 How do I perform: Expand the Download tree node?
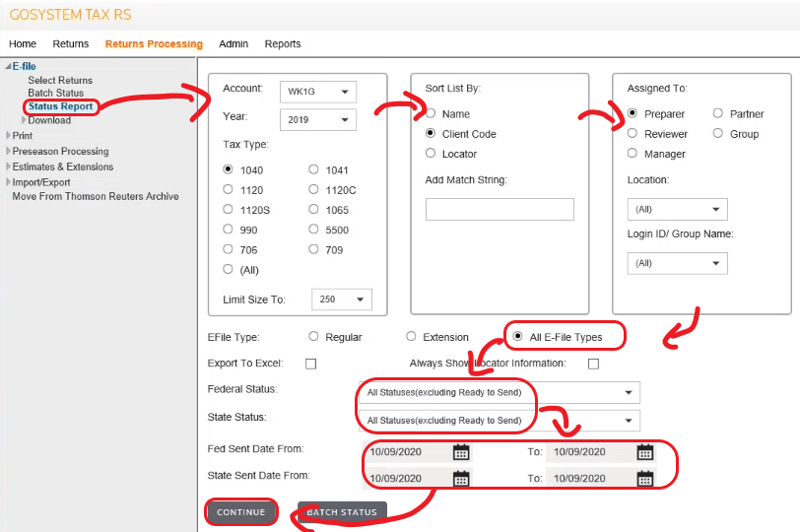pyautogui.click(x=24, y=120)
